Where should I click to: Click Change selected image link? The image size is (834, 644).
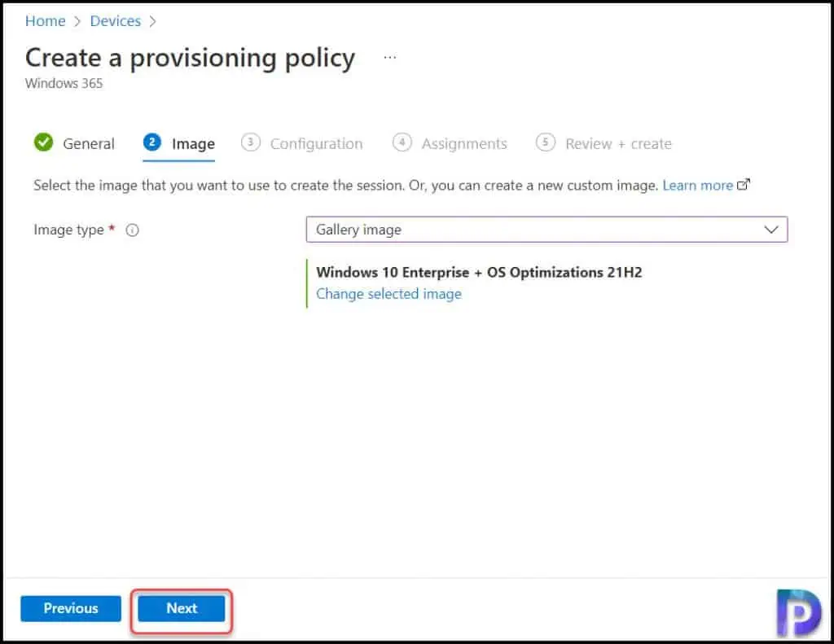[388, 294]
